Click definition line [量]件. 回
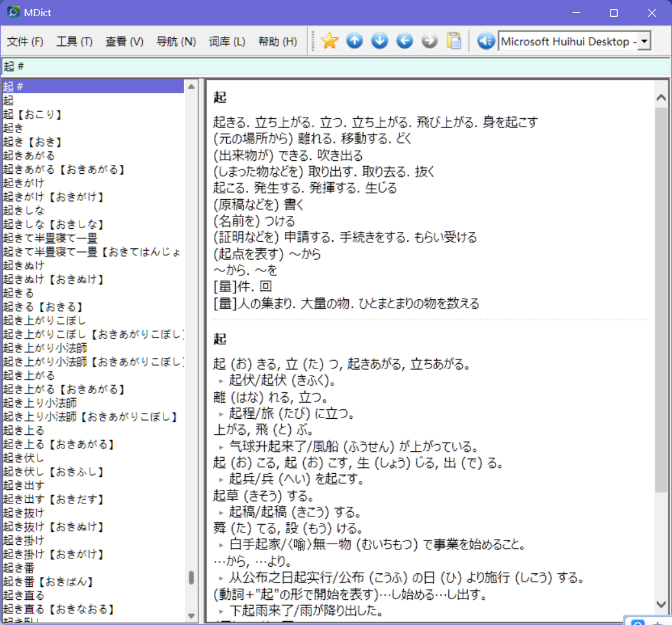Screen dimensions: 672x625 coord(242,287)
